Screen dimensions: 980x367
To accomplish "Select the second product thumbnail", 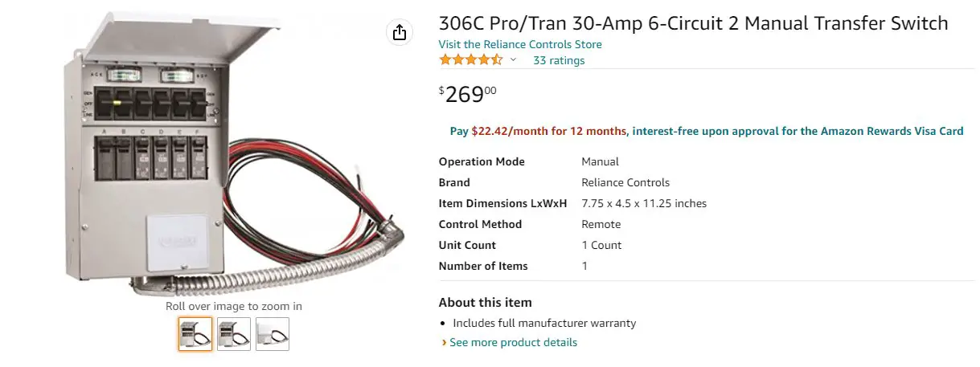I will click(234, 334).
